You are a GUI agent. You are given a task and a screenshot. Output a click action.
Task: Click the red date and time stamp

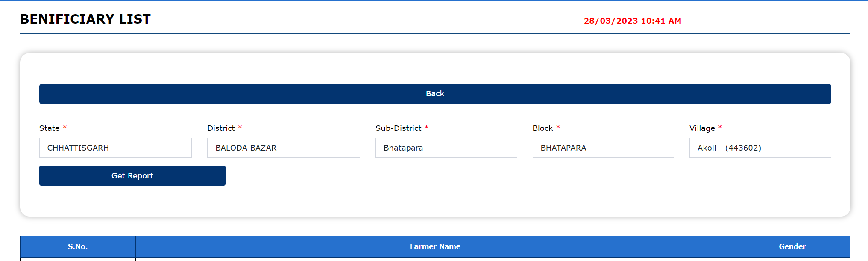tap(632, 21)
